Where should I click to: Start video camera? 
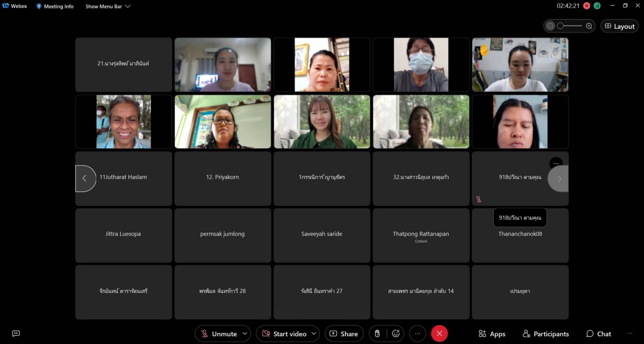[284, 334]
